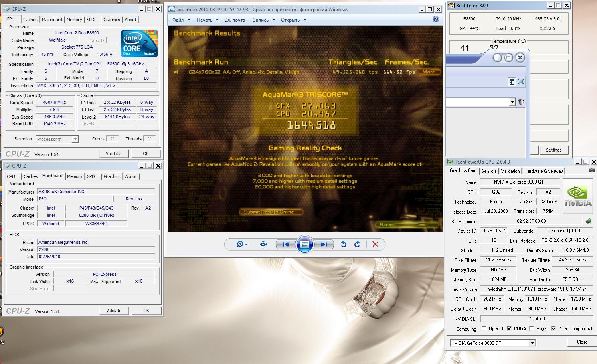The height and width of the screenshot is (364, 597).
Task: Rotate photo clockwise
Action: click(357, 244)
